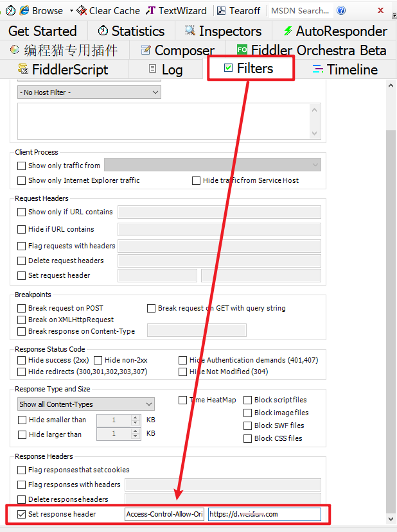Open TextWizard from its toolbar icon
The image size is (397, 532).
click(150, 10)
